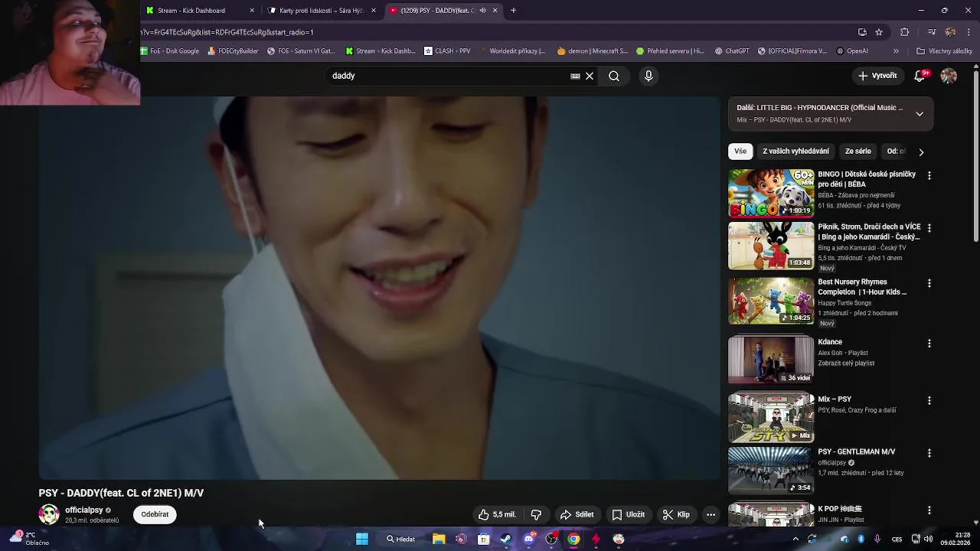Open Discord from the taskbar

(x=528, y=539)
